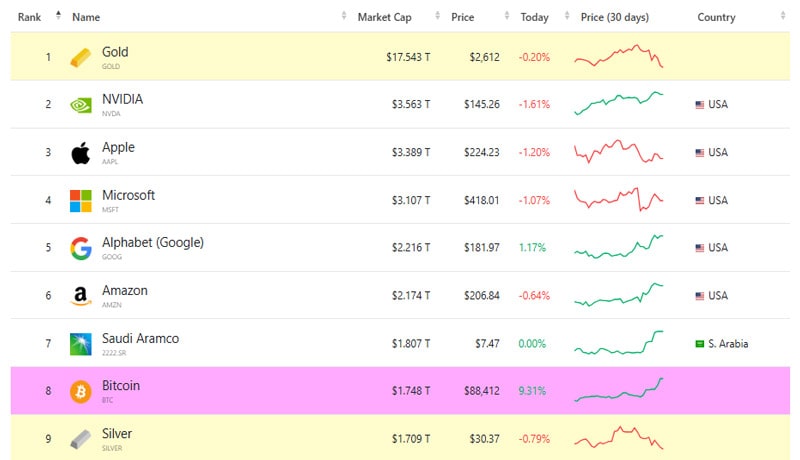Viewport: 800px width, 460px height.
Task: Open the Gold asset link
Action: [115, 52]
